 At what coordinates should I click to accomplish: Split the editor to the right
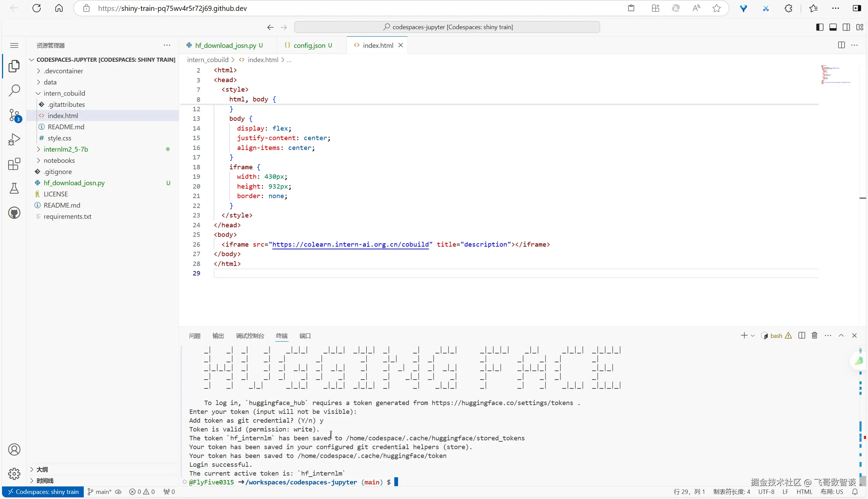pos(841,45)
